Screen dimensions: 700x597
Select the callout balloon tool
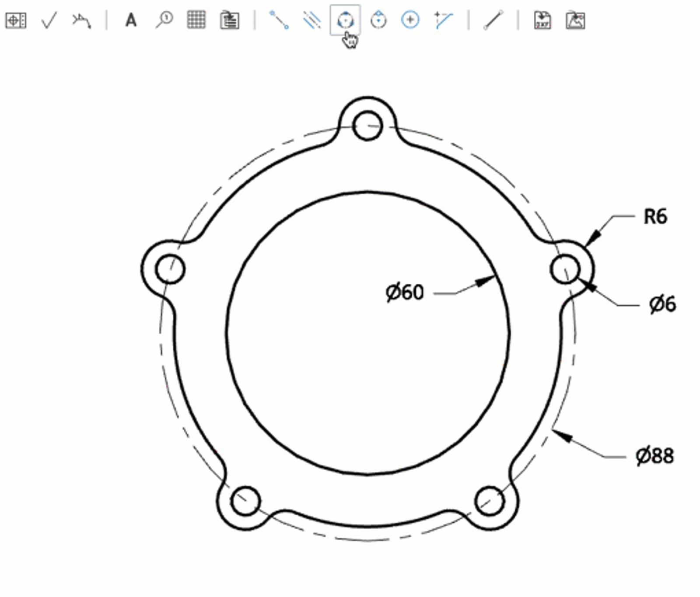(x=164, y=20)
